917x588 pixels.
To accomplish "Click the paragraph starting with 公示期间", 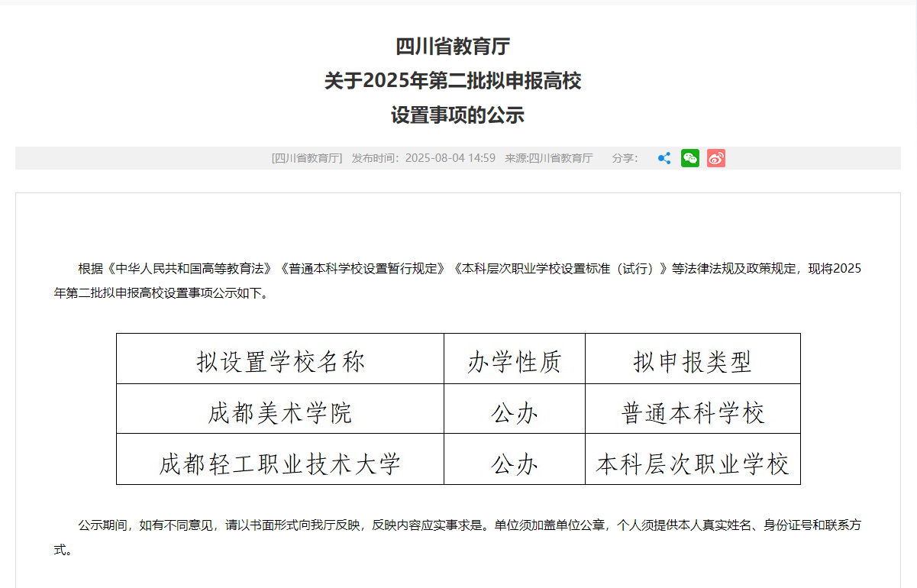I will coord(457,537).
